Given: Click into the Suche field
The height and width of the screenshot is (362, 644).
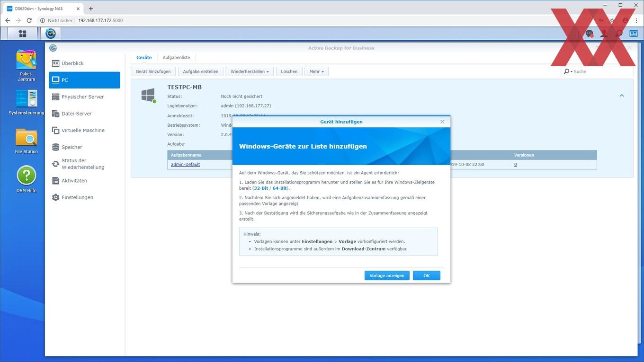Looking at the screenshot, I should click(x=602, y=71).
